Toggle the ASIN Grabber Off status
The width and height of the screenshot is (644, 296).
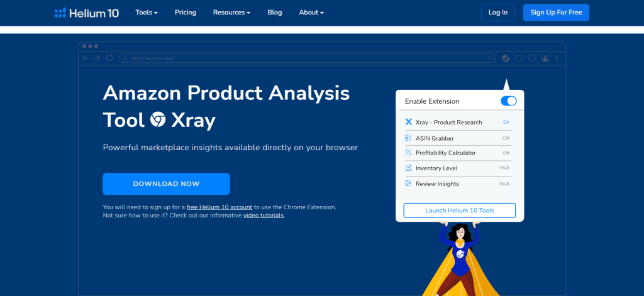coord(506,138)
